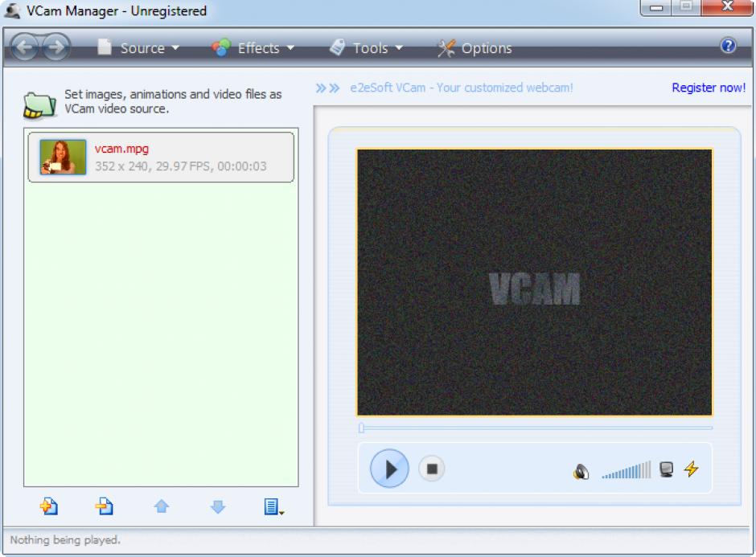Click the Register now! link
The width and height of the screenshot is (756, 557).
point(709,88)
